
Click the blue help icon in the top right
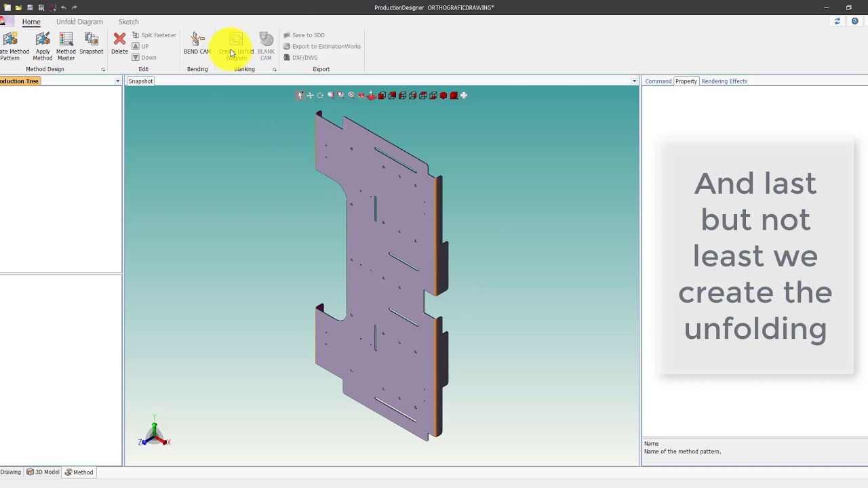pos(854,22)
